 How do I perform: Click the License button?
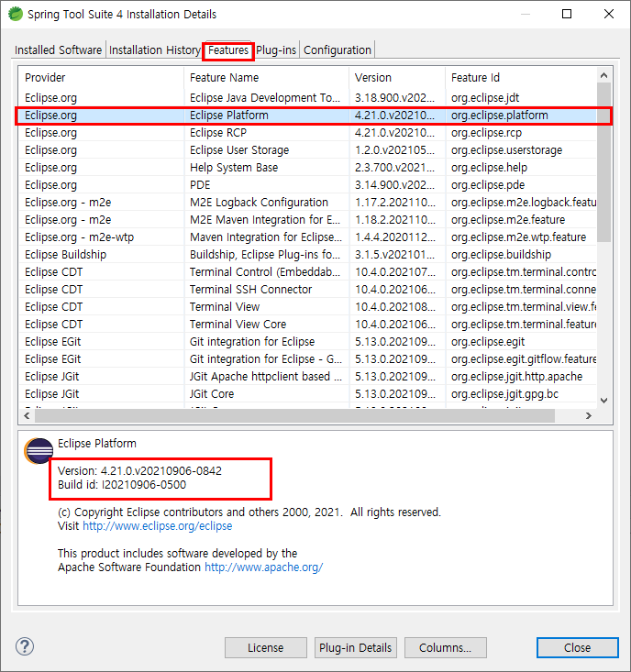pyautogui.click(x=266, y=647)
